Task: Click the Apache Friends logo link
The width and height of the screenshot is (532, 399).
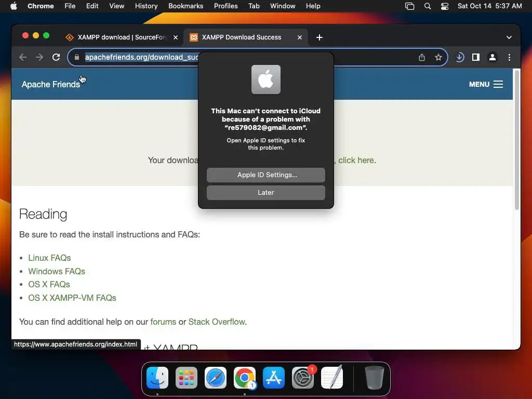Action: 51,84
